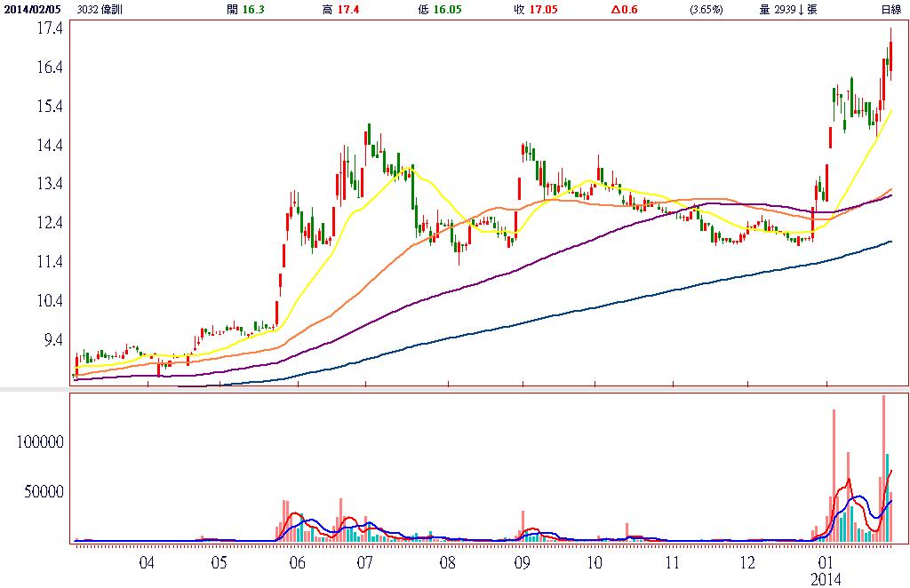This screenshot has width=910, height=588.
Task: Select the stock name 3032 偉訓
Action: click(100, 10)
